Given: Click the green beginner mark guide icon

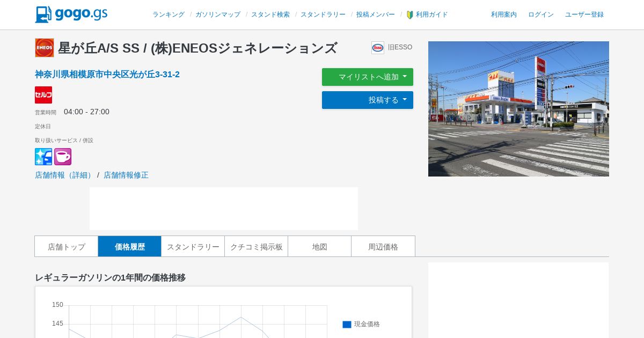Looking at the screenshot, I should 410,15.
